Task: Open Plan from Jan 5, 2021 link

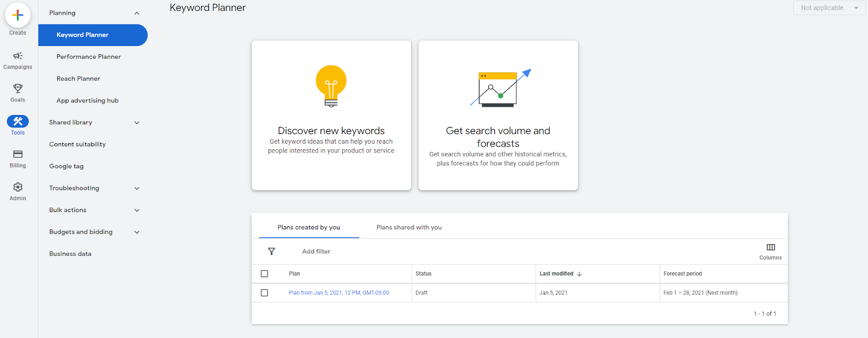Action: coord(339,293)
